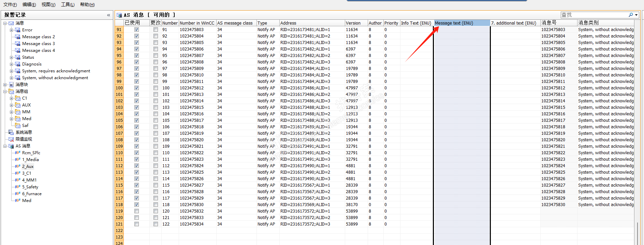Click the System, without acknowledgment icon

18,78
